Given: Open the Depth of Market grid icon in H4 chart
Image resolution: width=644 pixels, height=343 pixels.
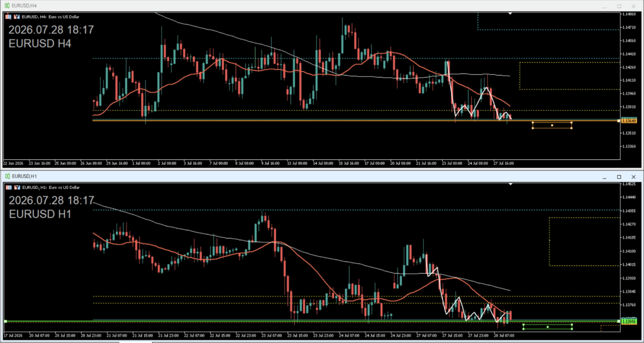Looking at the screenshot, I should coord(9,17).
